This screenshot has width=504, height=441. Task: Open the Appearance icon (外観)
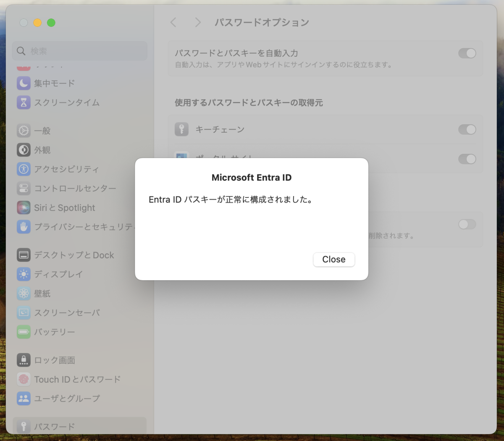click(x=24, y=150)
